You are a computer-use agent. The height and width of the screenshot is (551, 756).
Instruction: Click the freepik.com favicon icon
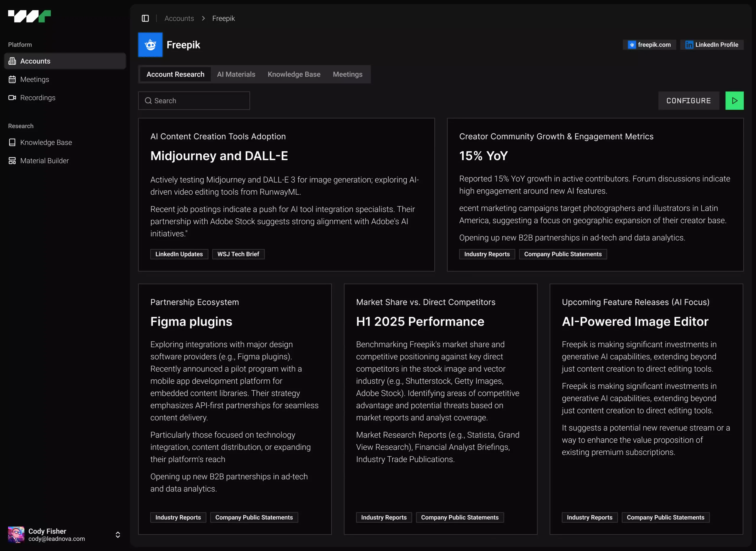[632, 45]
